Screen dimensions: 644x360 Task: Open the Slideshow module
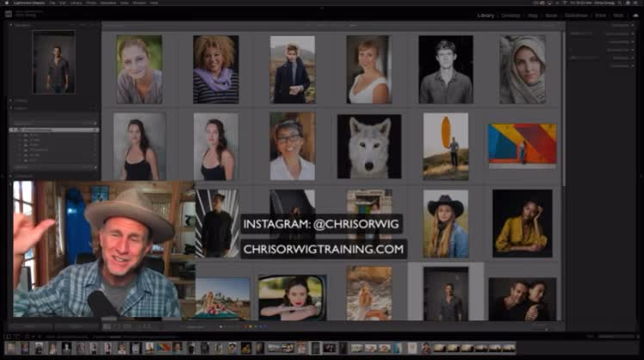coord(576,16)
